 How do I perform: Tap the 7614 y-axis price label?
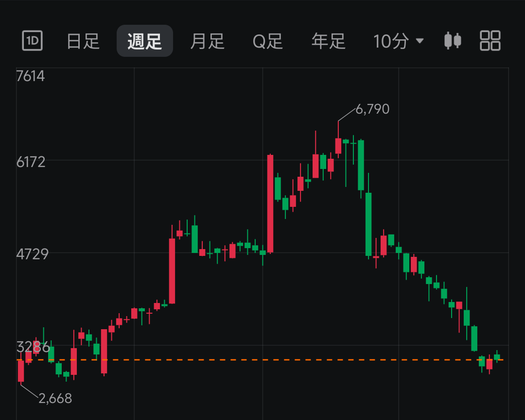click(x=31, y=76)
